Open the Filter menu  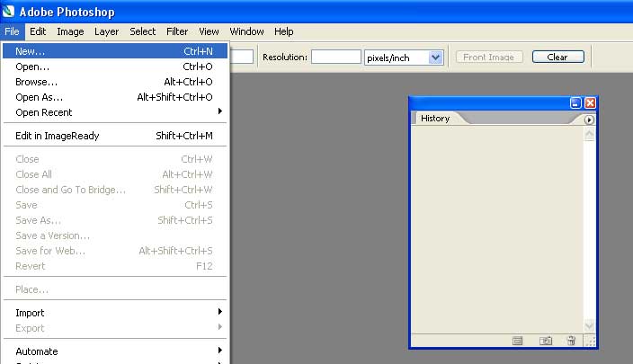tap(177, 31)
